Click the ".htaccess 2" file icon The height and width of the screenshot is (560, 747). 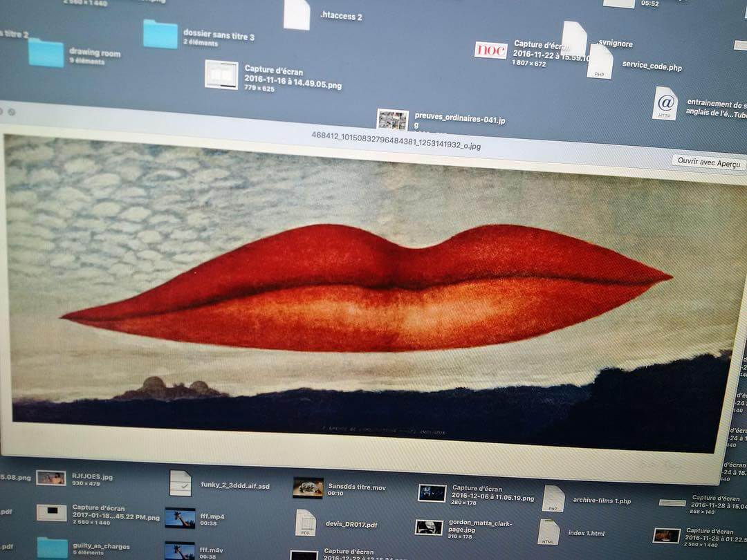tap(297, 15)
